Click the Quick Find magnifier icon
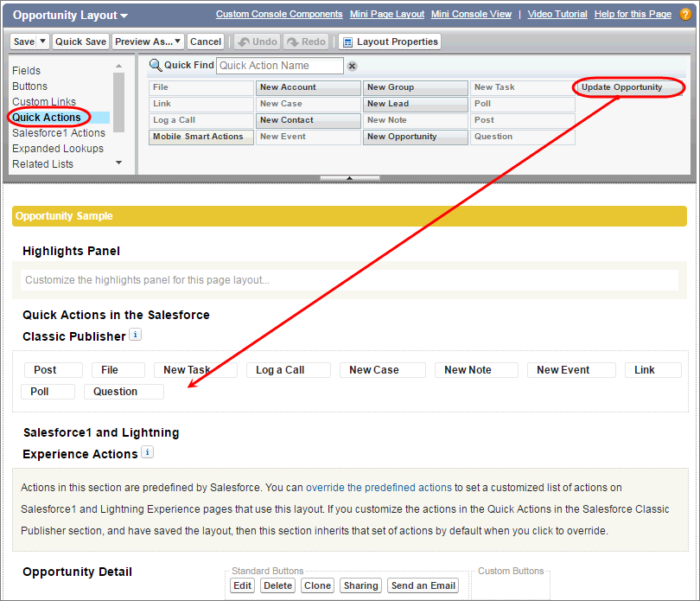The width and height of the screenshot is (700, 601). tap(156, 66)
